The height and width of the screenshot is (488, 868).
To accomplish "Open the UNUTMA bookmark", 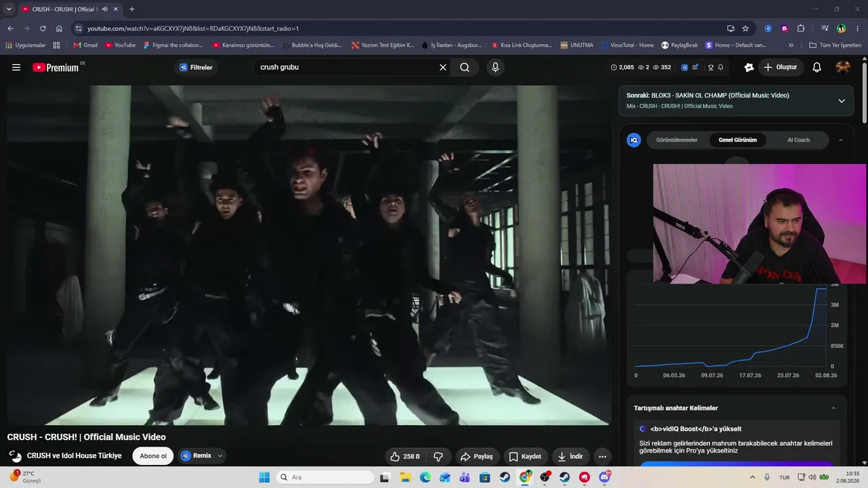I will [x=577, y=45].
